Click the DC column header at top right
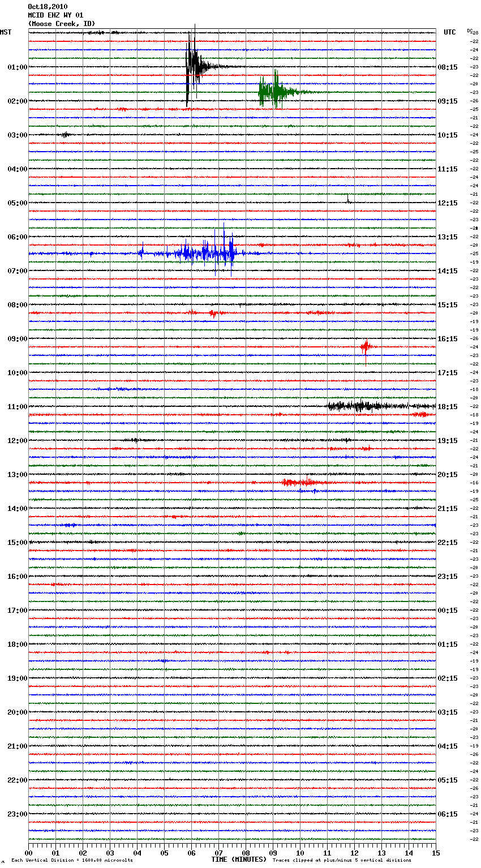481x868 pixels. tap(471, 31)
